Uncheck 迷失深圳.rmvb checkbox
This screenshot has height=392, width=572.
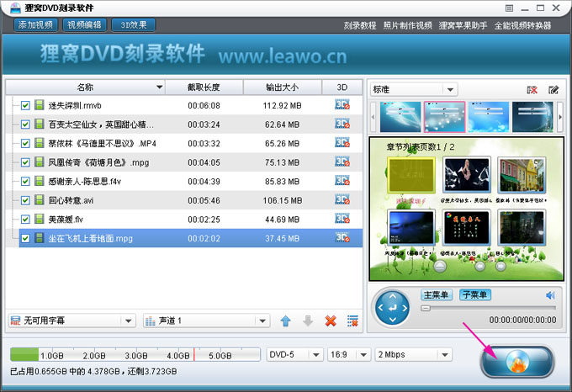point(25,106)
